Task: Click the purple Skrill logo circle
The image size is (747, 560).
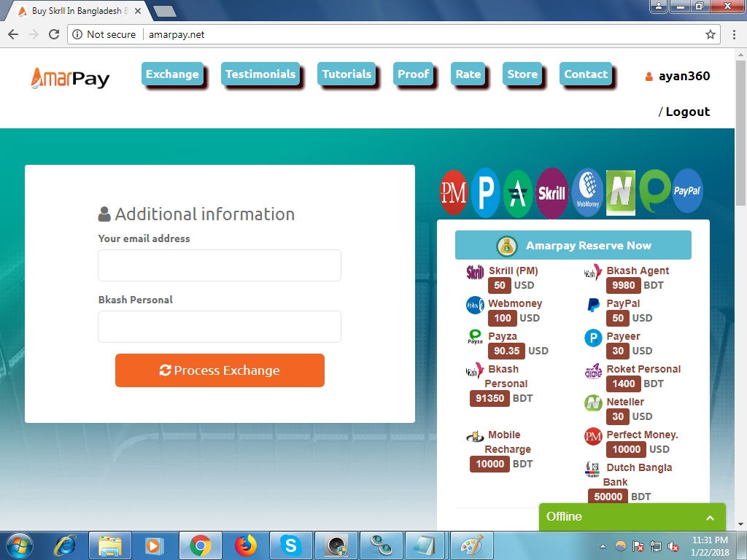Action: coord(551,192)
